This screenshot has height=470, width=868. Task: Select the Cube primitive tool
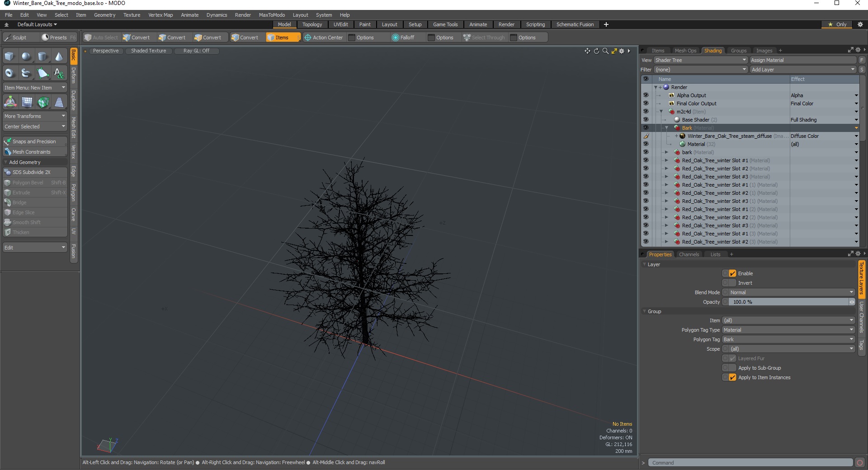10,56
